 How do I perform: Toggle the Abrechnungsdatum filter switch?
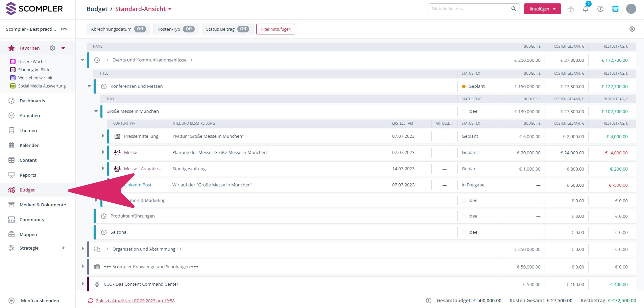(x=140, y=29)
